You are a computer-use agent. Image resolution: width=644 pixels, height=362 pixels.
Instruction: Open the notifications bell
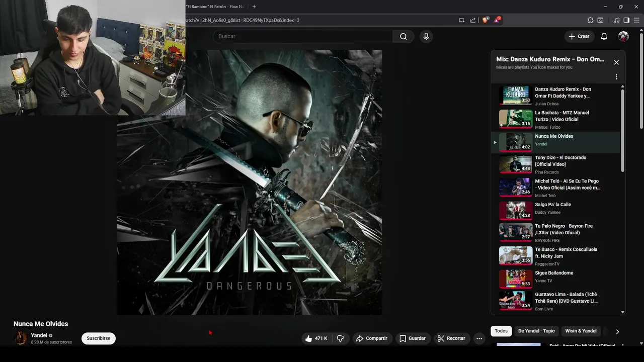coord(604,36)
